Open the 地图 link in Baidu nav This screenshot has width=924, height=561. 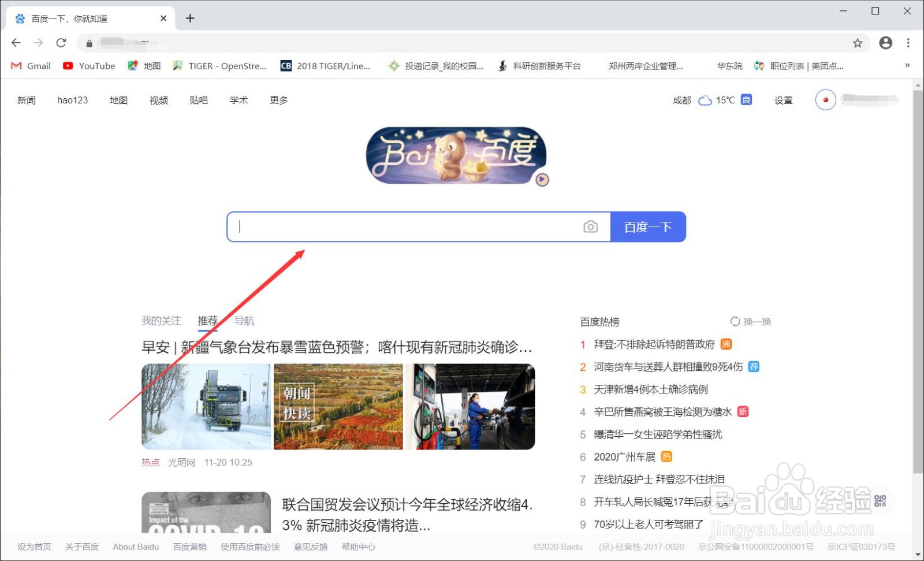119,101
